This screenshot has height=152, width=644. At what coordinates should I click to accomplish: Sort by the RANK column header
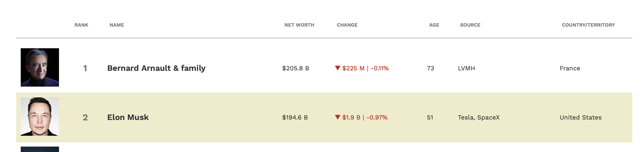tap(81, 25)
